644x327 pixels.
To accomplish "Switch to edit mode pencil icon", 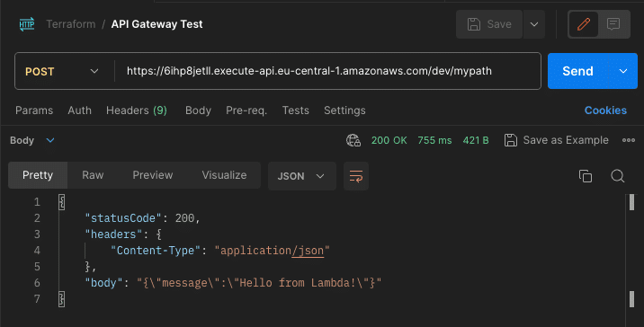I will 584,24.
